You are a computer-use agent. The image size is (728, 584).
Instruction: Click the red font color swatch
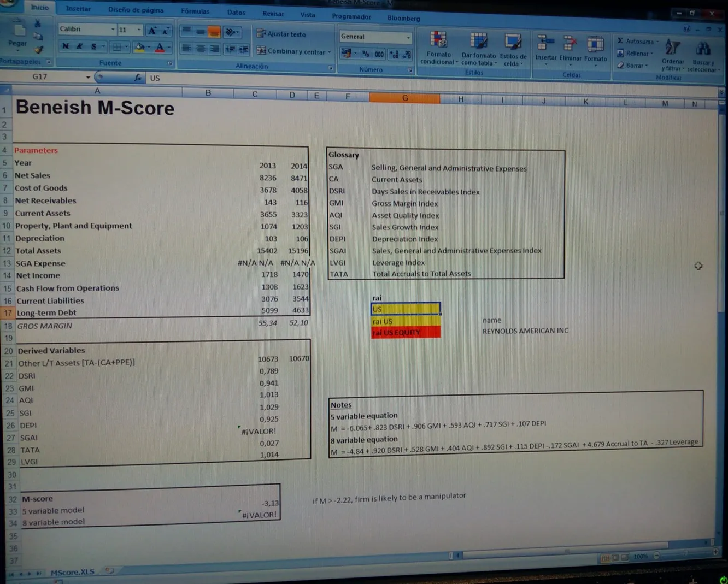coord(160,48)
